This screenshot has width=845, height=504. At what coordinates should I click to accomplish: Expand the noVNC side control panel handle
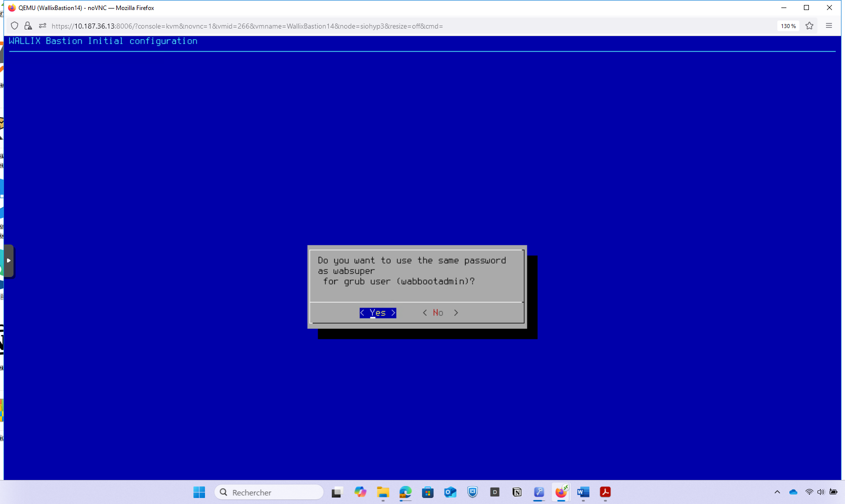[9, 261]
